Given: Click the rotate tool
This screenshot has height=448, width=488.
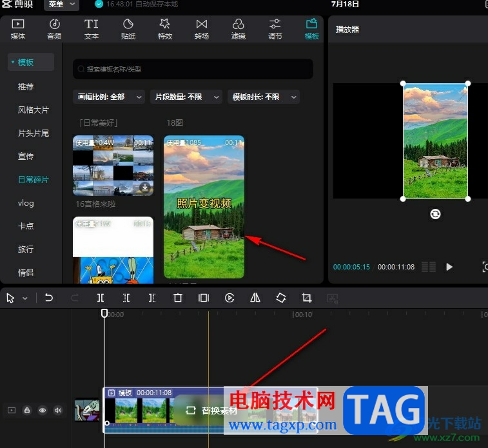Looking at the screenshot, I should point(281,298).
